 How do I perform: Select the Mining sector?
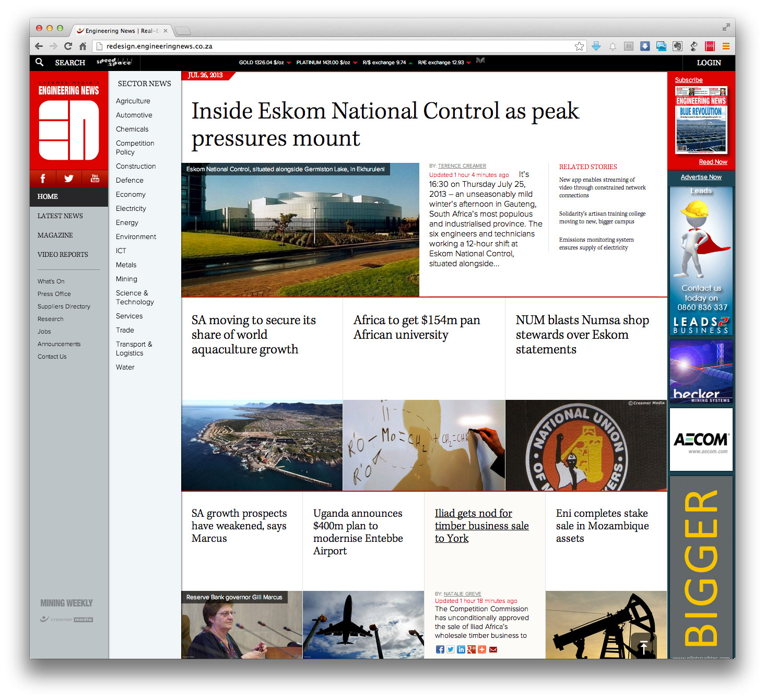click(126, 279)
